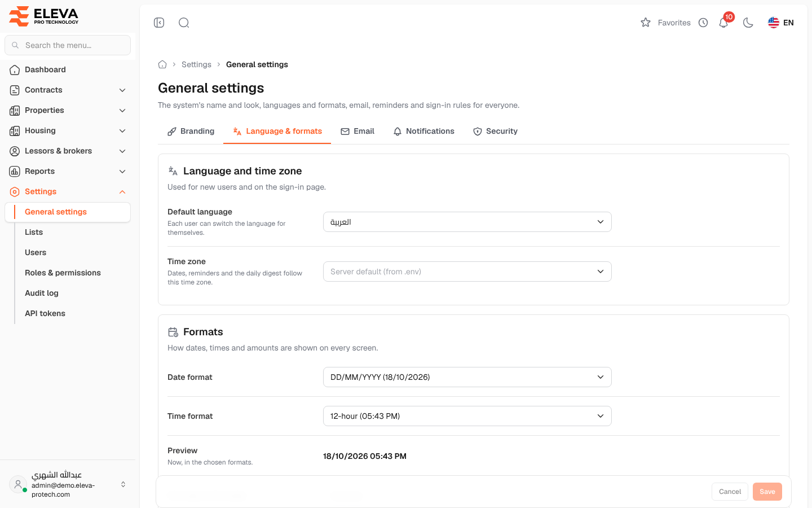Open recent history clock icon
This screenshot has height=508, width=812.
(703, 23)
